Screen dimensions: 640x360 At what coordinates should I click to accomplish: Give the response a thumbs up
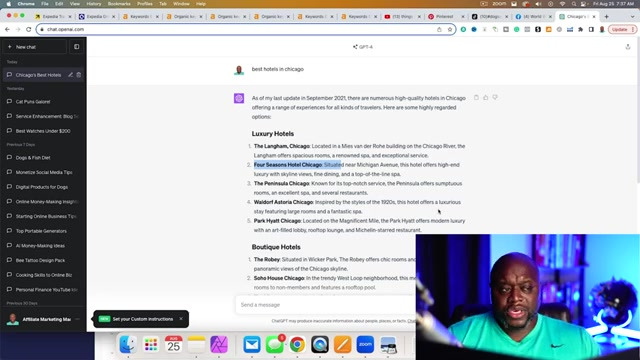[485, 98]
